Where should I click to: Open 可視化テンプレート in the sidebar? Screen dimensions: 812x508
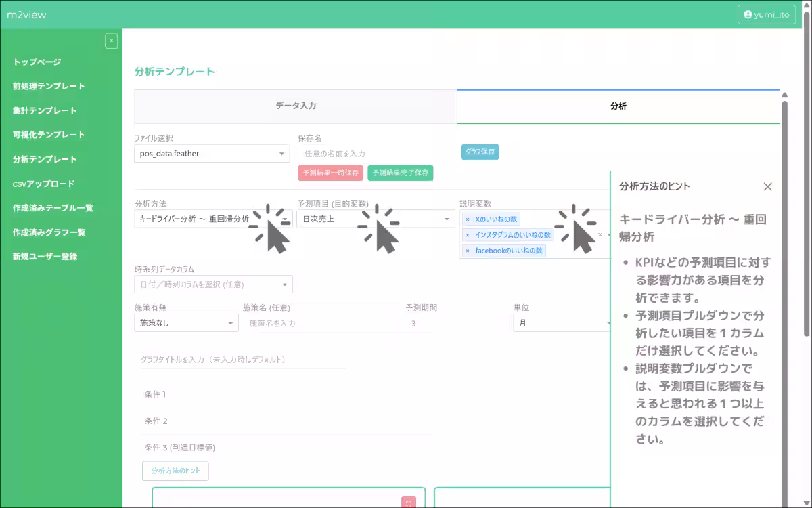click(50, 135)
